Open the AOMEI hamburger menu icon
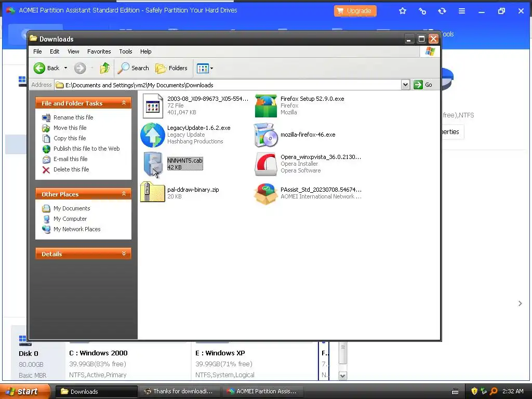The image size is (532, 399). click(462, 11)
